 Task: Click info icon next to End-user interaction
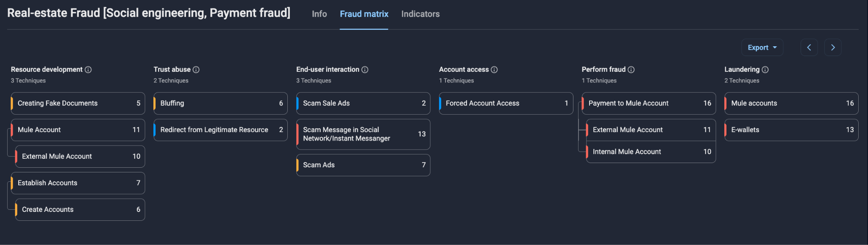pyautogui.click(x=364, y=70)
